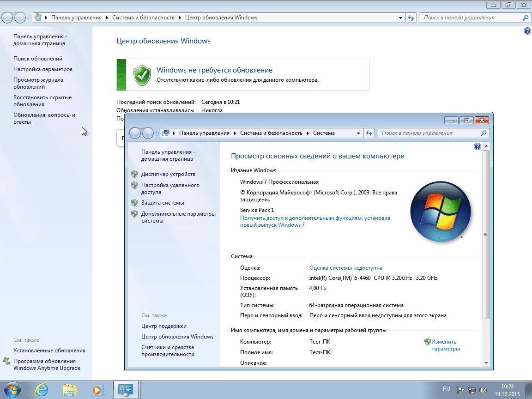The height and width of the screenshot is (399, 532).
Task: Select Система и безопасность breadcrumb in System window
Action: (x=271, y=133)
